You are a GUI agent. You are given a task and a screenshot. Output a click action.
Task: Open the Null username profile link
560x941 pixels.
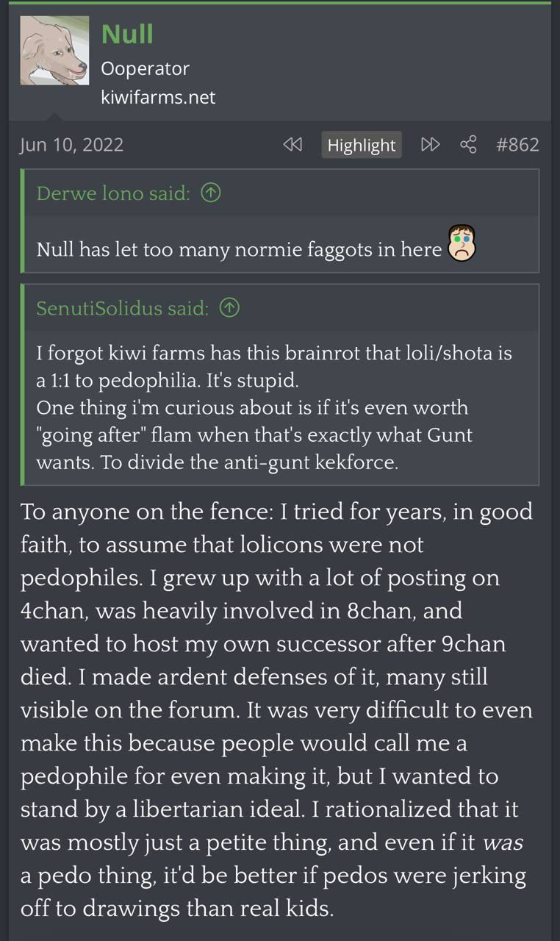tap(127, 34)
